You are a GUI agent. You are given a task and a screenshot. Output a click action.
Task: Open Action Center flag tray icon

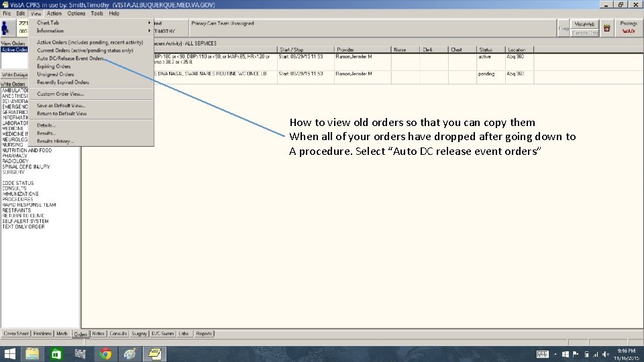[576, 354]
